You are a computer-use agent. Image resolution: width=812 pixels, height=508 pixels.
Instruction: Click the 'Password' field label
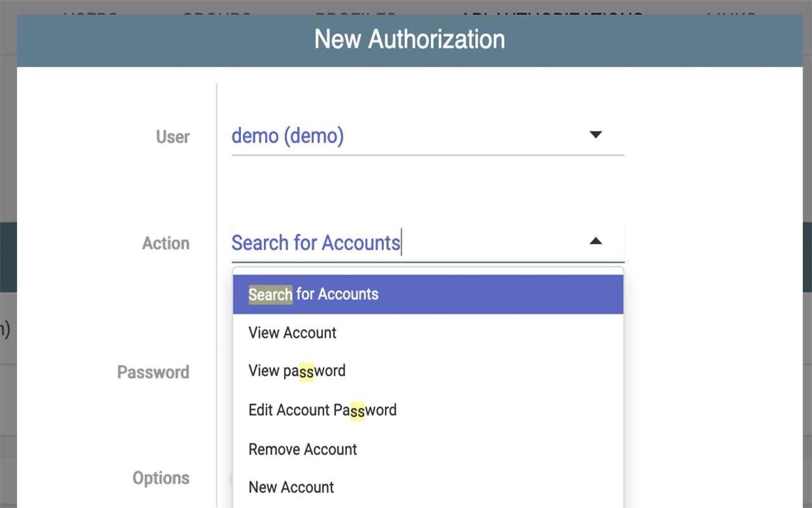click(x=153, y=372)
